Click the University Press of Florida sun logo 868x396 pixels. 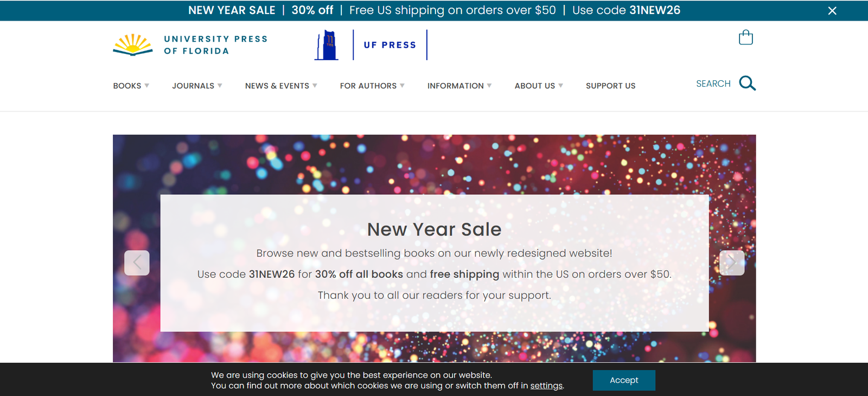point(132,45)
